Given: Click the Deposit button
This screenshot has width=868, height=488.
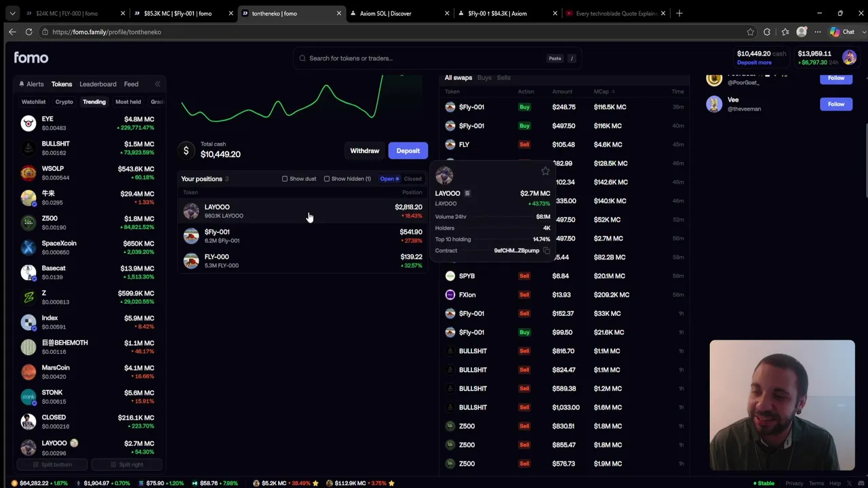Looking at the screenshot, I should point(408,150).
